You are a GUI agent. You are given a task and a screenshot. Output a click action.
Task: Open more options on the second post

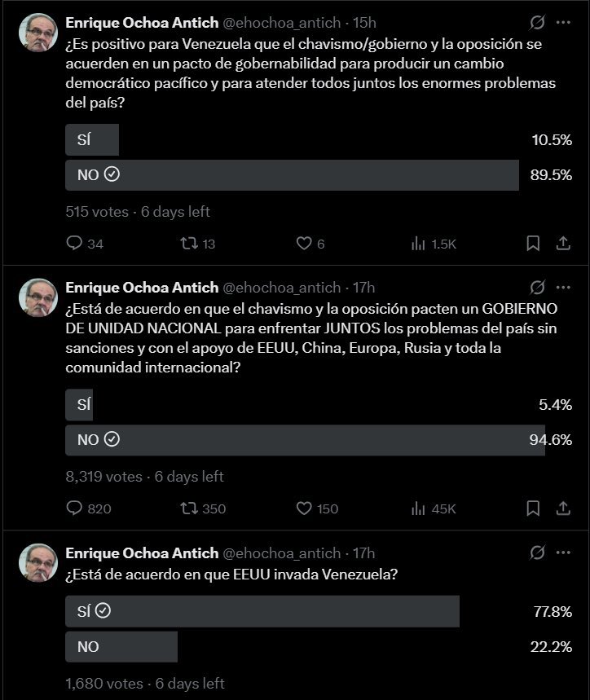point(562,288)
